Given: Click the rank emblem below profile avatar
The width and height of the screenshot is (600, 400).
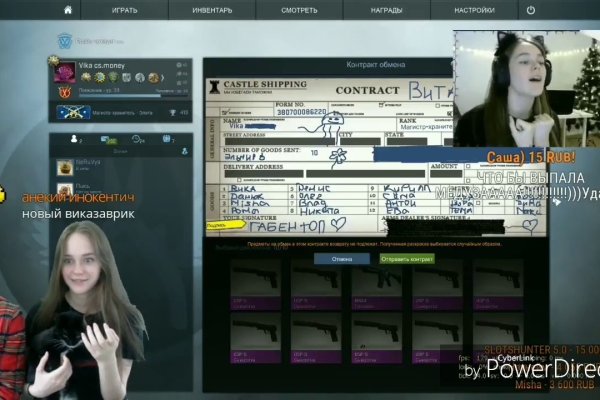Looking at the screenshot, I should 64,92.
